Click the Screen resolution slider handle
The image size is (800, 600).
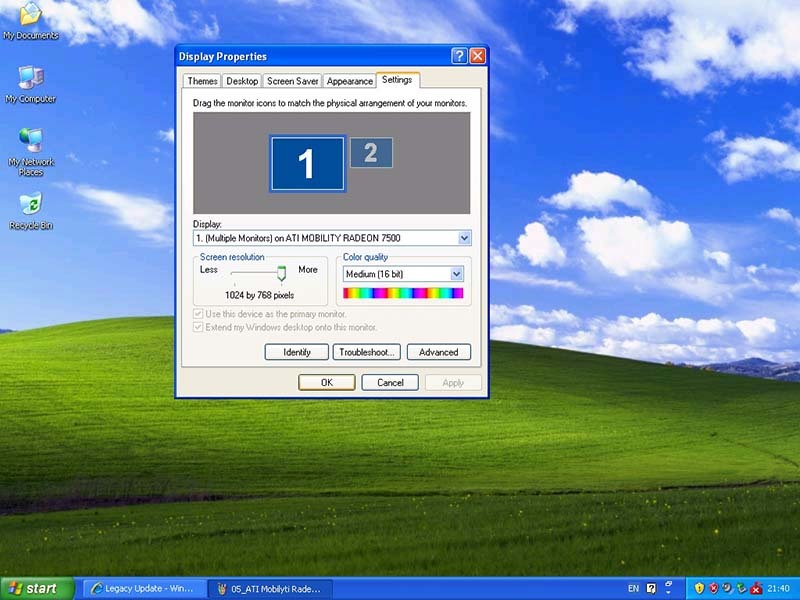click(x=282, y=272)
